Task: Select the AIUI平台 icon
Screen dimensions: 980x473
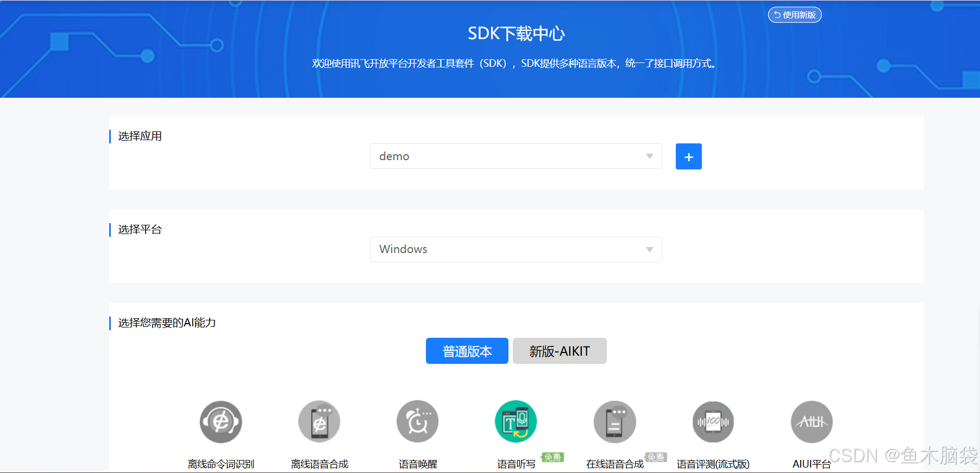Action: 812,421
